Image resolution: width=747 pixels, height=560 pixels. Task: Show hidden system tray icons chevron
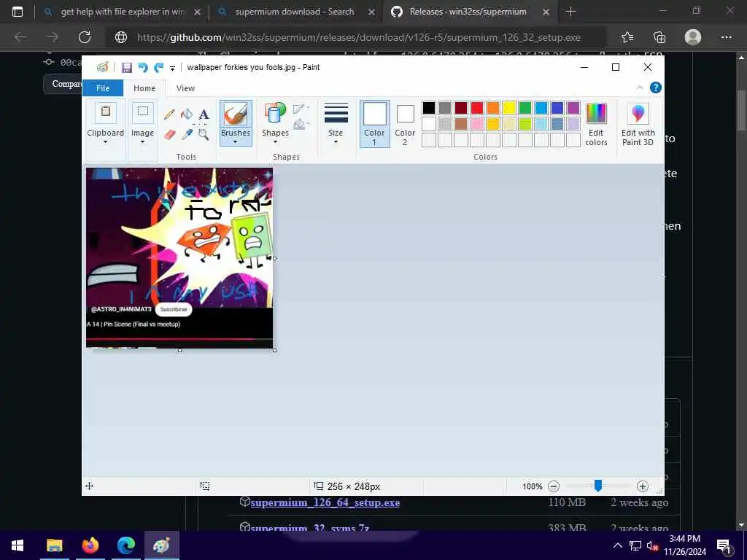point(617,545)
